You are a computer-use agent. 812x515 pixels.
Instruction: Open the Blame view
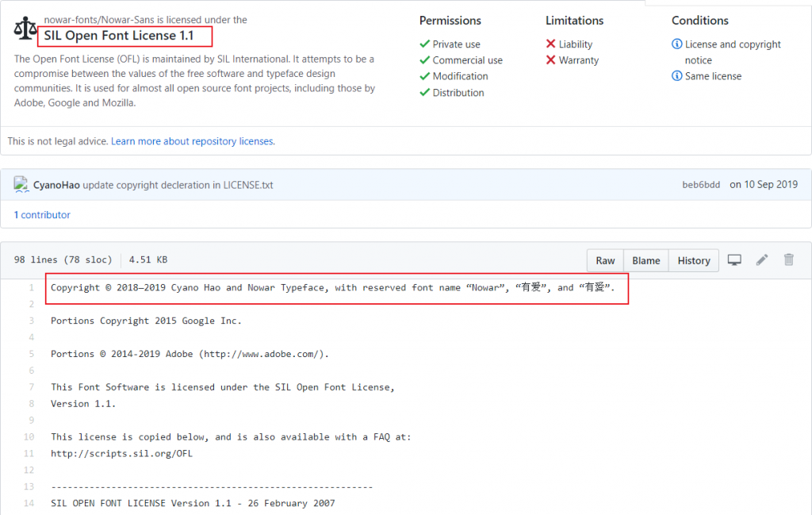645,260
